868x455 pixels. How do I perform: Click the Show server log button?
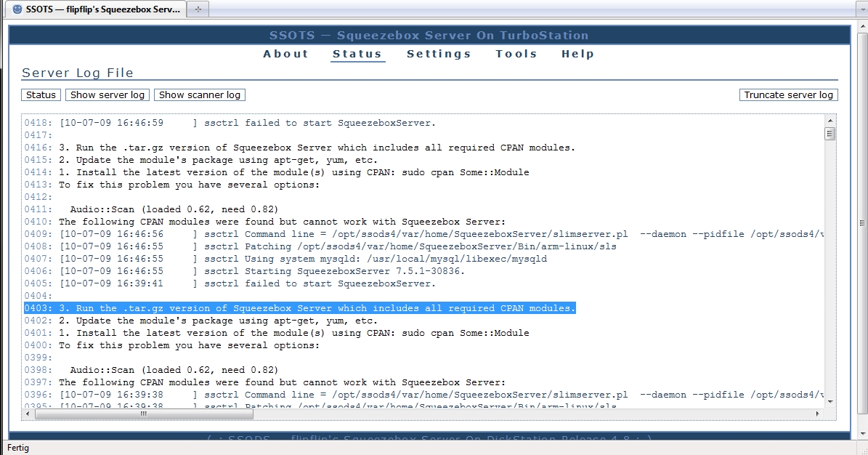click(x=108, y=95)
